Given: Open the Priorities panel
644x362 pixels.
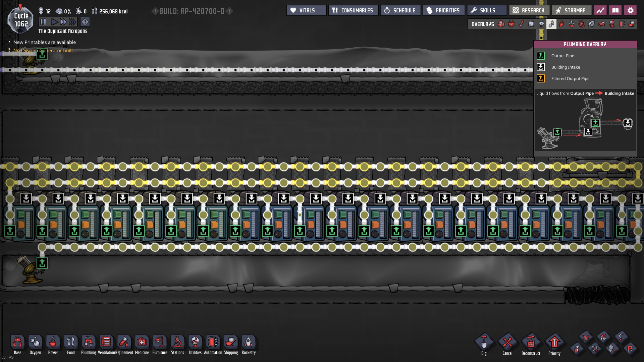Looking at the screenshot, I should tap(443, 10).
